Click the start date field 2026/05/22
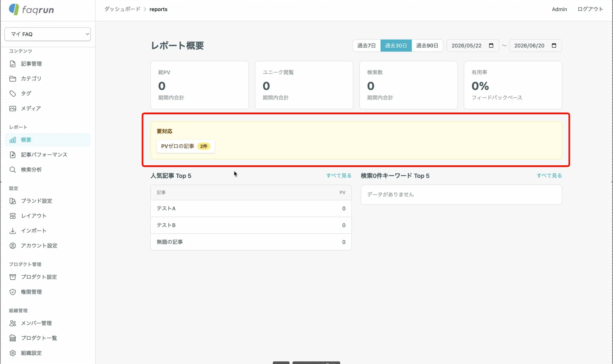The image size is (613, 364). tap(473, 45)
